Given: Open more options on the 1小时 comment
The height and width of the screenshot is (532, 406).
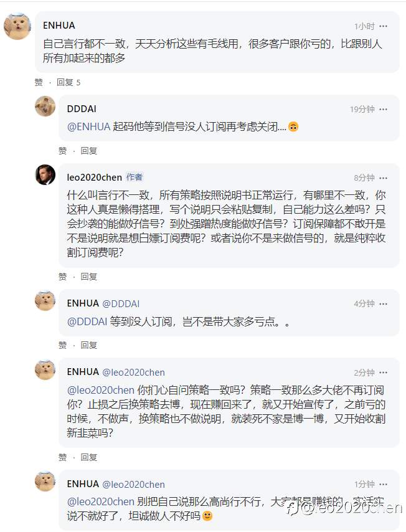Looking at the screenshot, I should [x=384, y=26].
